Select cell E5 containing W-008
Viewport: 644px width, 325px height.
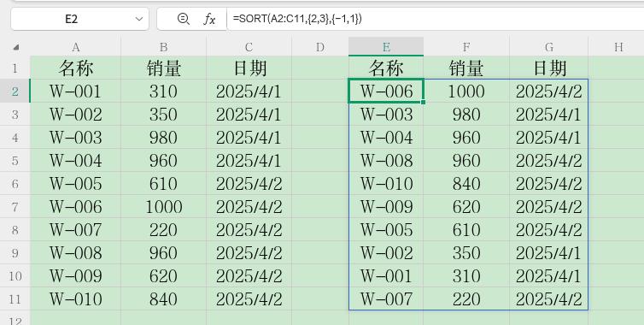[386, 161]
